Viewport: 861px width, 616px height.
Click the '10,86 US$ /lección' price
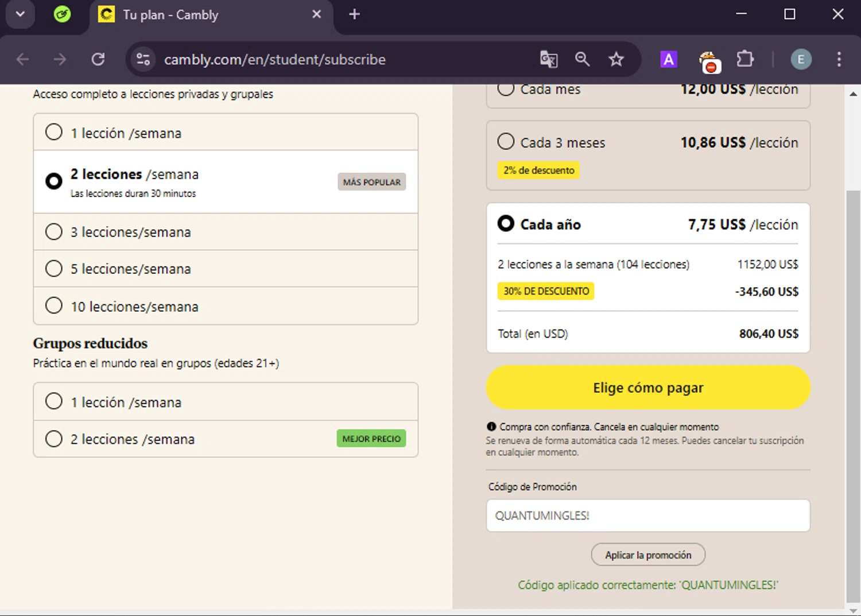click(739, 142)
